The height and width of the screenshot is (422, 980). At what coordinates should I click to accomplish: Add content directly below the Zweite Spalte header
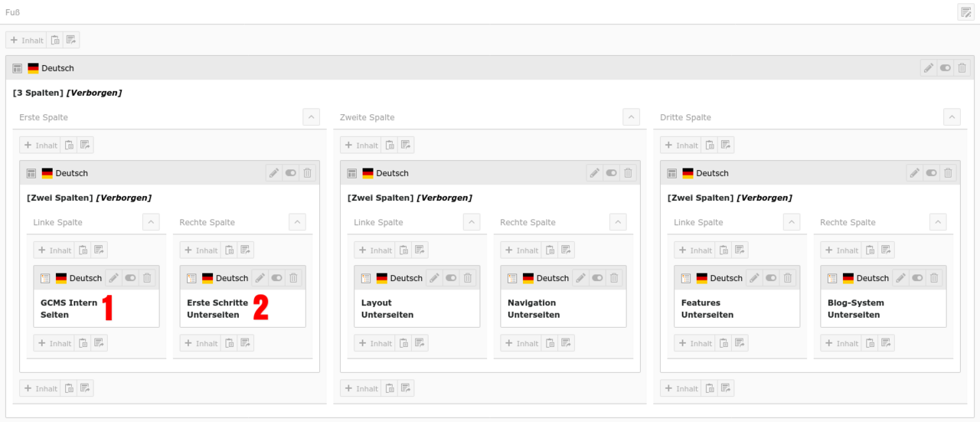361,145
